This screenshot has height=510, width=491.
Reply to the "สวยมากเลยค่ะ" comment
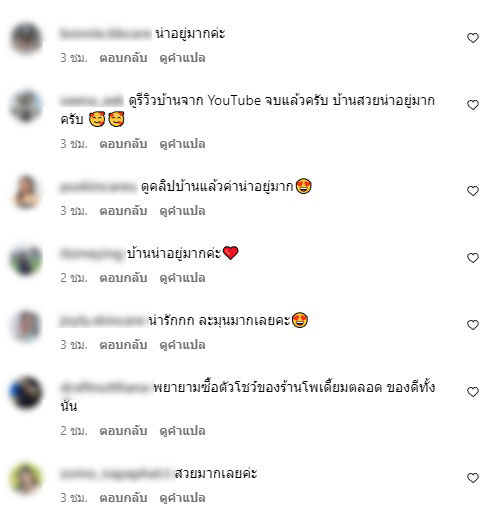(123, 498)
